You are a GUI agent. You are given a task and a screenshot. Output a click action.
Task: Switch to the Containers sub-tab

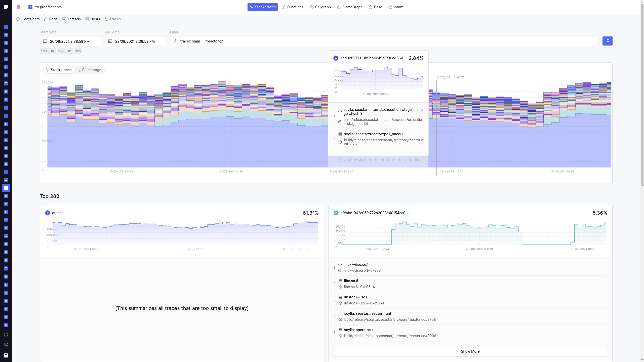coord(28,19)
